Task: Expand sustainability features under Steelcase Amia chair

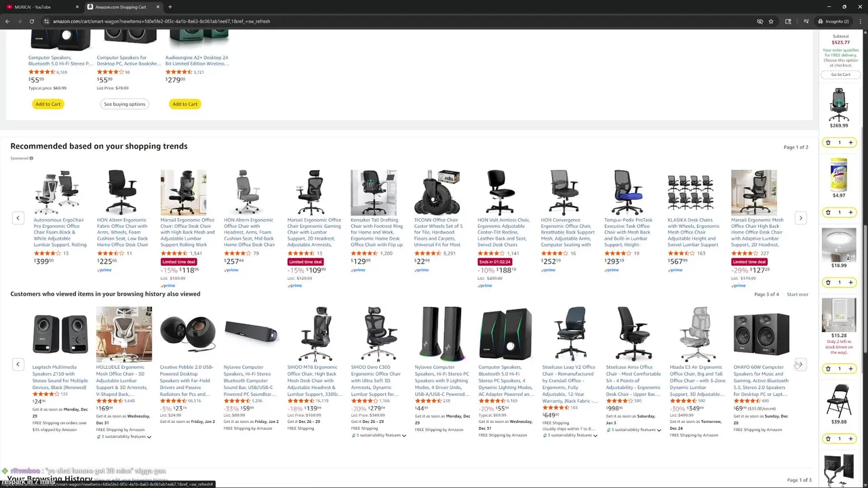Action: coord(633,430)
